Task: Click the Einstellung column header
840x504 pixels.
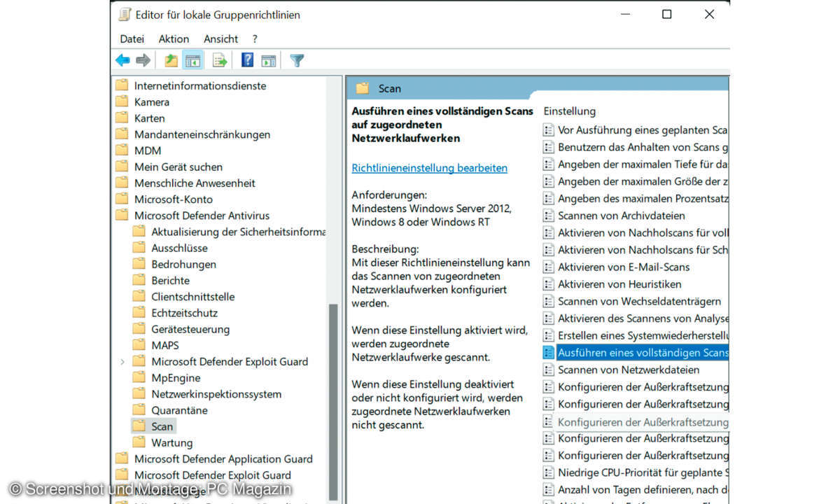Action: click(569, 111)
